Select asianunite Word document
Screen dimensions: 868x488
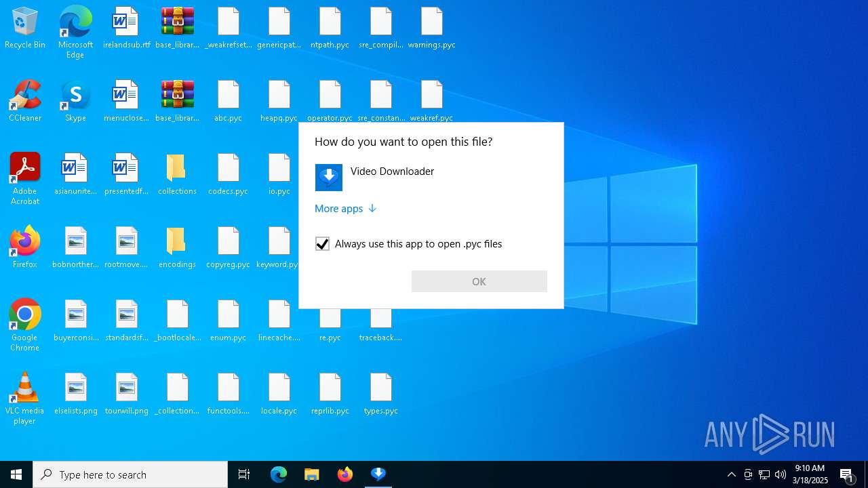tap(75, 175)
